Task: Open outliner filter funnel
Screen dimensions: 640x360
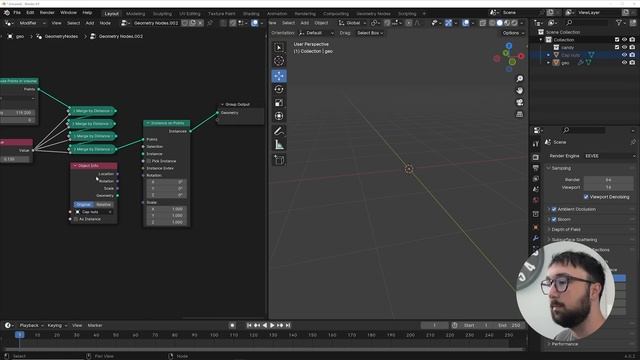Action: (x=619, y=23)
